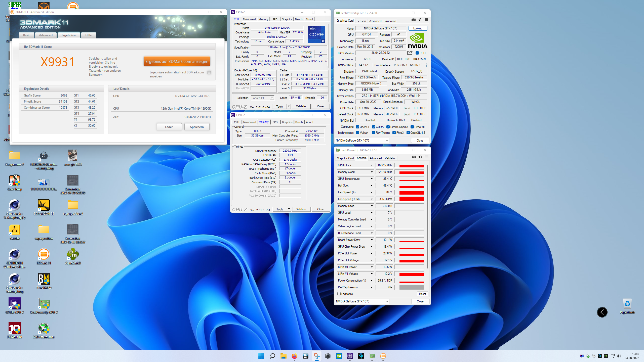Screen dimensions: 644x362
Task: Toggle the Ray Tracing checkbox in GPU-Z
Action: click(x=373, y=133)
